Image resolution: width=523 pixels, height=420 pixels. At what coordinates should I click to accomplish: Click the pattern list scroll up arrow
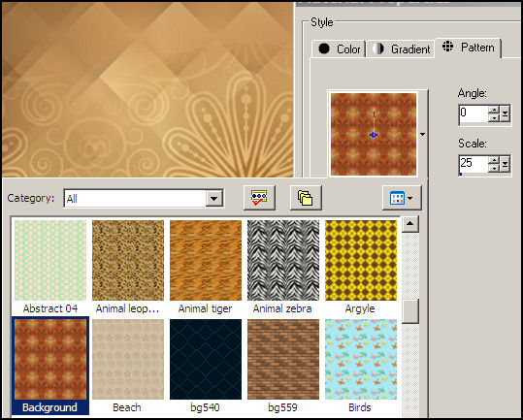point(409,223)
